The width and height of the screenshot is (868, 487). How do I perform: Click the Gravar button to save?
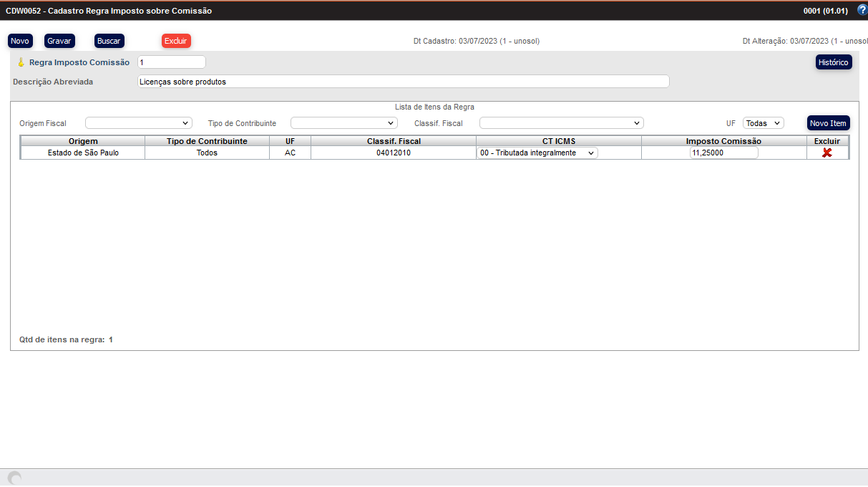[59, 40]
